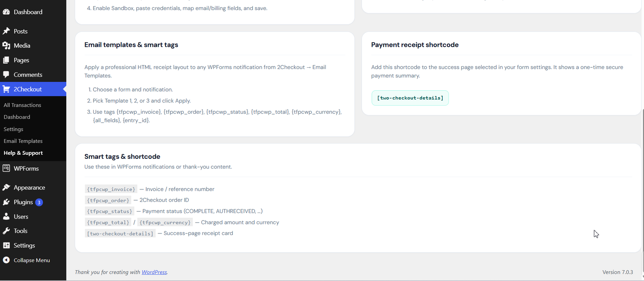Click the Users person icon
644x281 pixels.
tap(6, 216)
